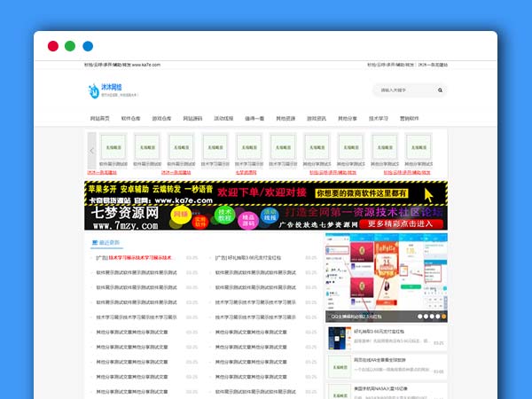Open the red [广告] 技术学习展示 article
Image resolution: width=532 pixels, height=399 pixels.
(135, 258)
